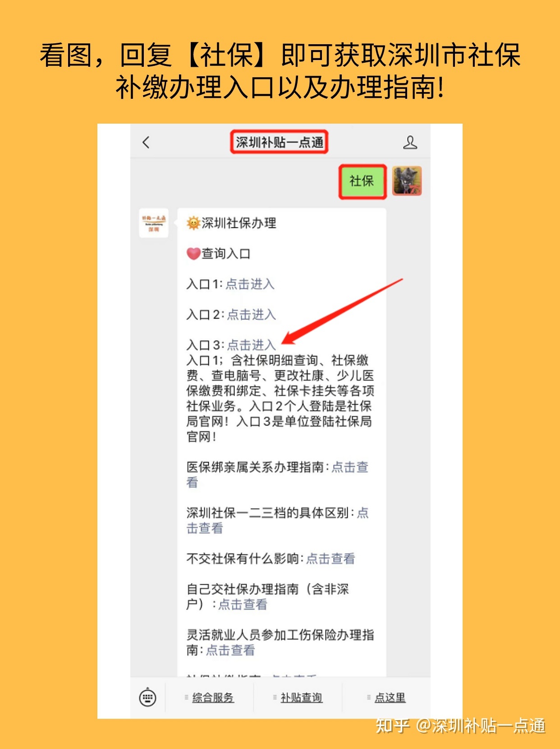
Task: Open 自己交社保办理指南 点击查看 link
Action: coord(243,604)
